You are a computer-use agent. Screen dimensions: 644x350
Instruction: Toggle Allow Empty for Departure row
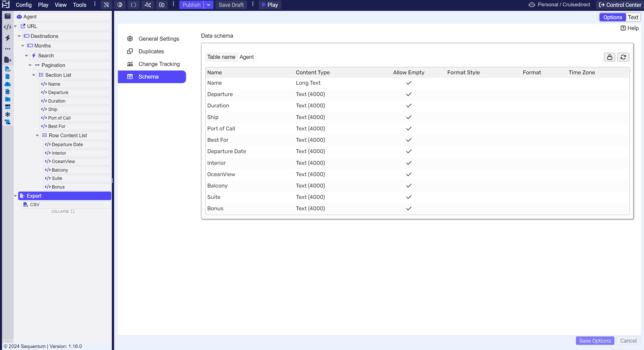click(x=409, y=94)
